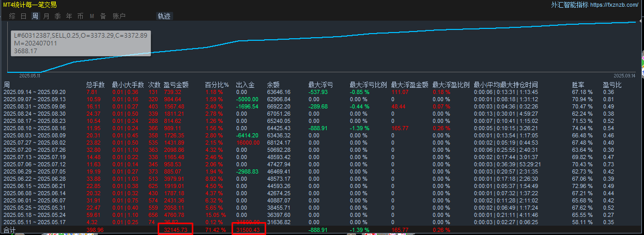Select week row 2025.08.17 ~ 2025.08.23

tap(322, 120)
